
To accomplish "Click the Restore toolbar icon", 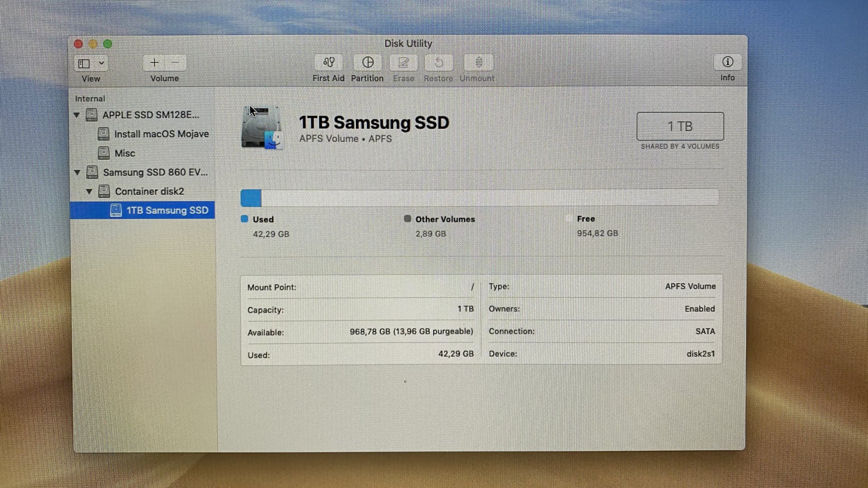I will tap(439, 62).
